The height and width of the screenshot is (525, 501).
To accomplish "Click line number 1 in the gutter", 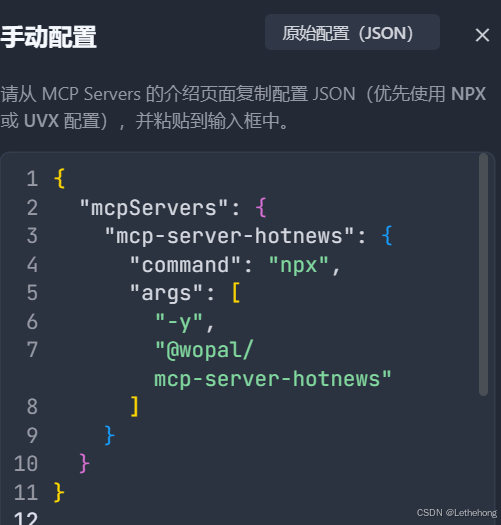I will (x=32, y=178).
